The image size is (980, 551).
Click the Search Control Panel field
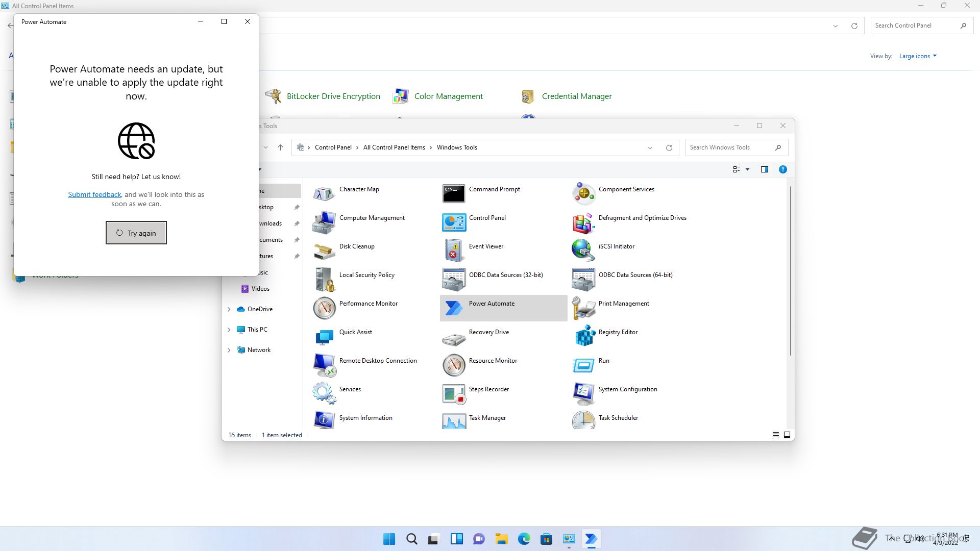(922, 26)
